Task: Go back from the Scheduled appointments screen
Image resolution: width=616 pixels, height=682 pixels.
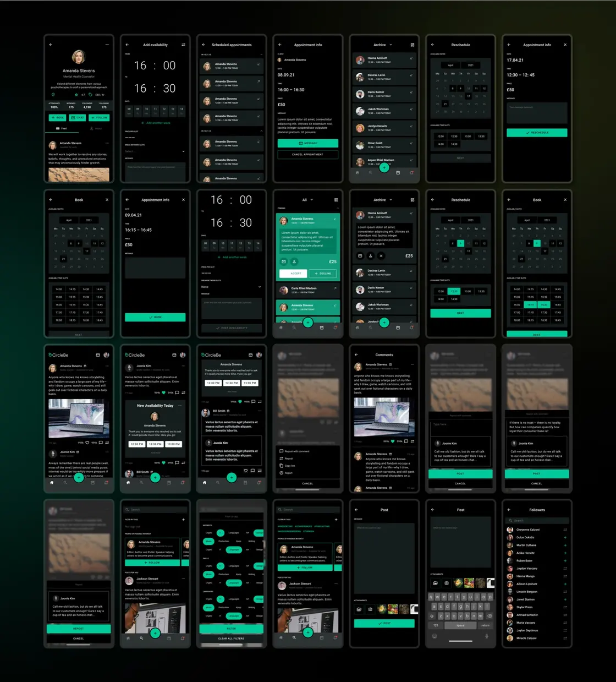Action: pyautogui.click(x=204, y=45)
